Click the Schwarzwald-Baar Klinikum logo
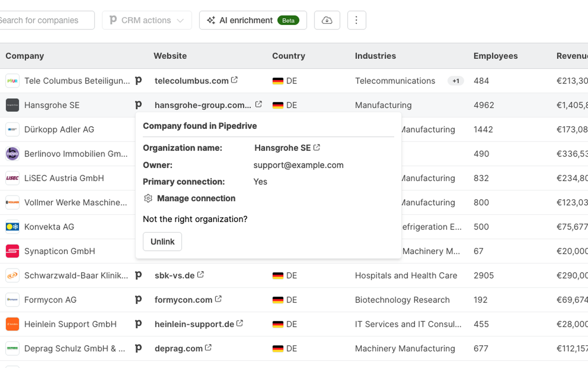 (12, 275)
